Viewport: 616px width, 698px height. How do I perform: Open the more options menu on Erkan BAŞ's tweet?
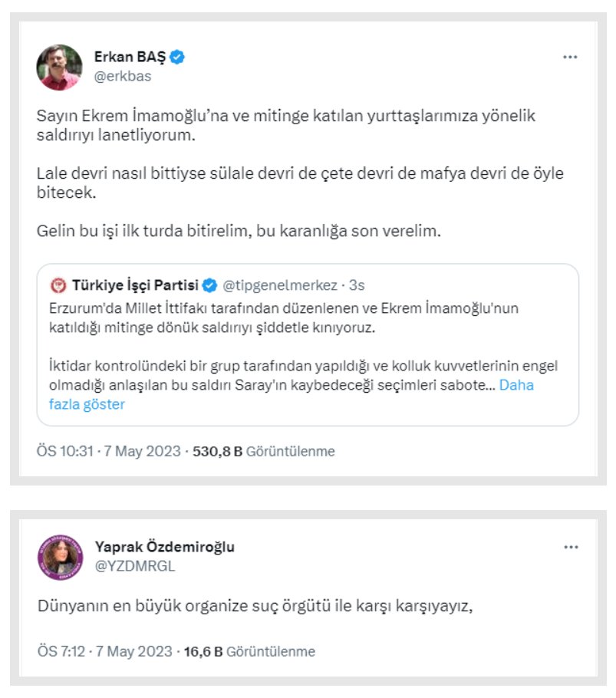pyautogui.click(x=570, y=58)
